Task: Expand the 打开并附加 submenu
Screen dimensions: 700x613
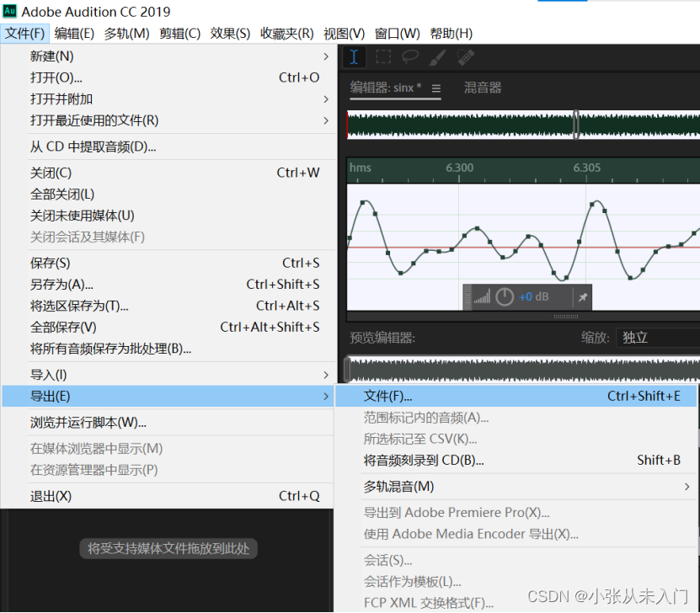Action: (168, 99)
